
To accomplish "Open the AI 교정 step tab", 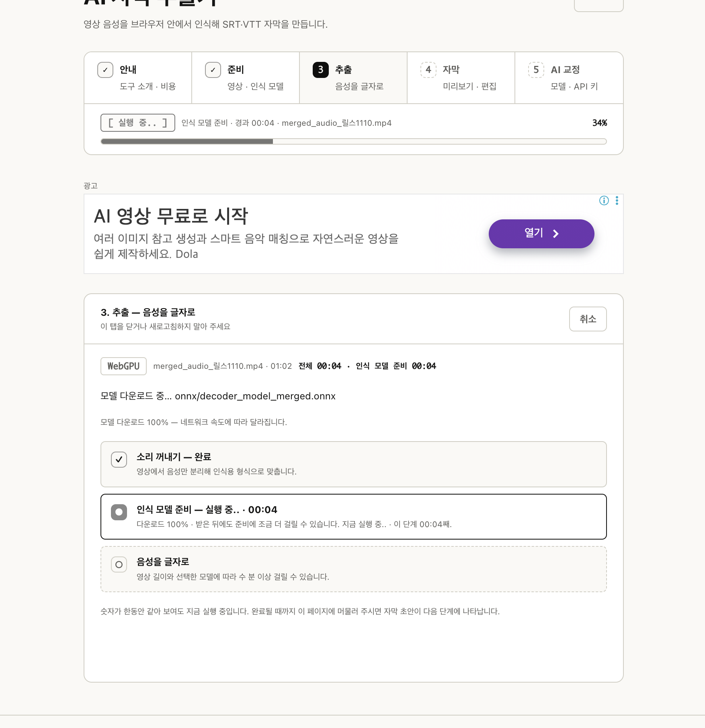I will coord(569,78).
